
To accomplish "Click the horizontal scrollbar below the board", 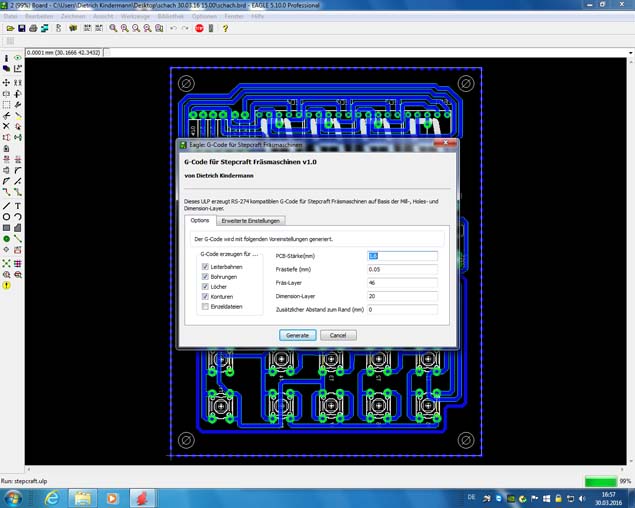I will [325, 470].
